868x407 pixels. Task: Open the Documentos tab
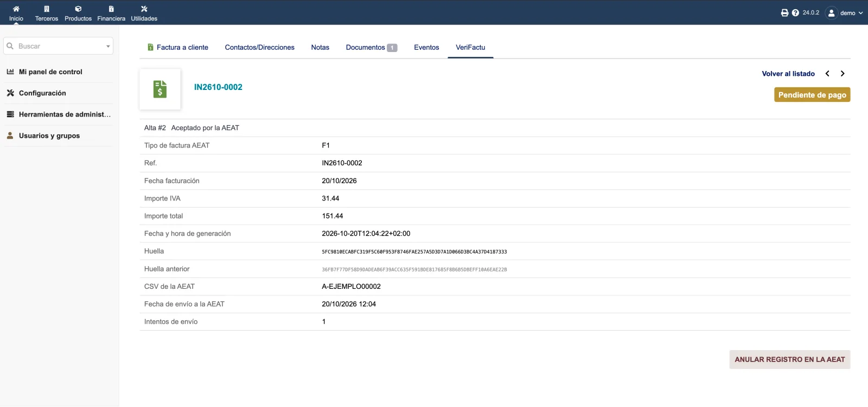[372, 47]
